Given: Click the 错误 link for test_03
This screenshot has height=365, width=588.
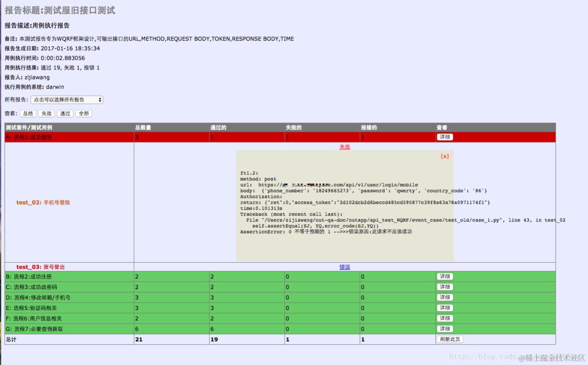Looking at the screenshot, I should click(x=345, y=267).
